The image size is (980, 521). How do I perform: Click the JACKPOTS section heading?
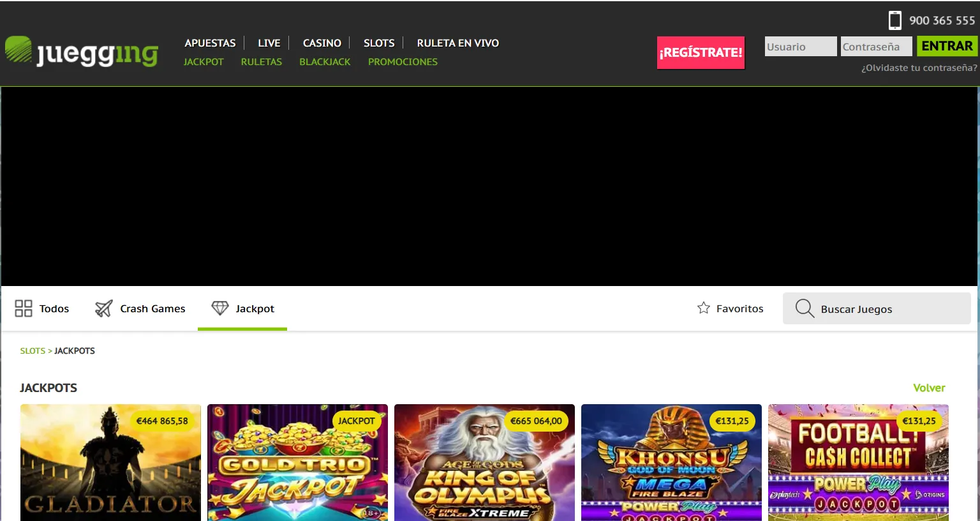pos(48,388)
